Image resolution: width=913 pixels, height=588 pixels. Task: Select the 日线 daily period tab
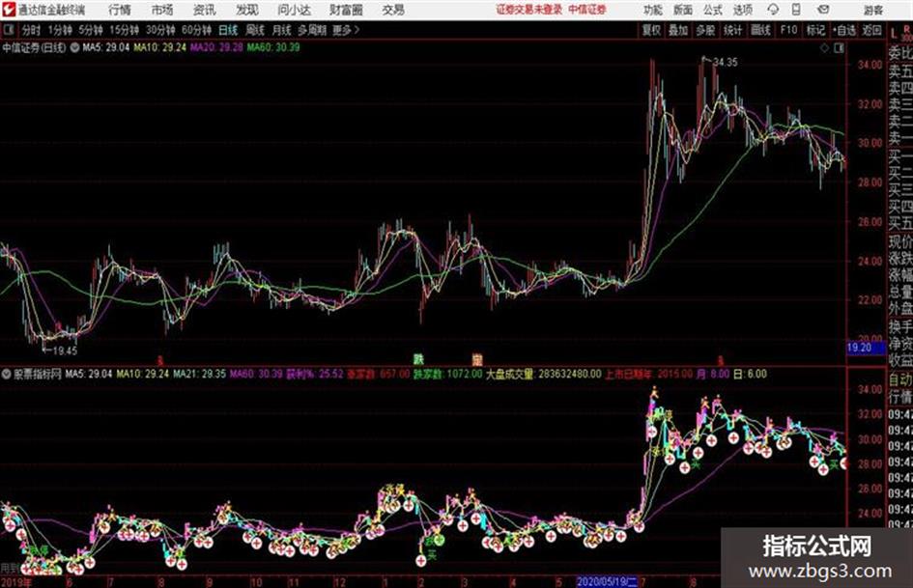click(x=228, y=30)
